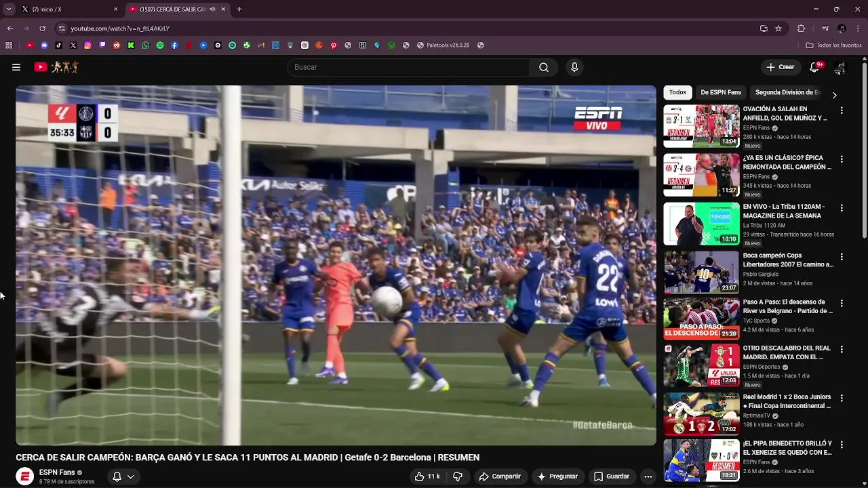Click the Guardar button
The height and width of the screenshot is (488, 868).
612,476
